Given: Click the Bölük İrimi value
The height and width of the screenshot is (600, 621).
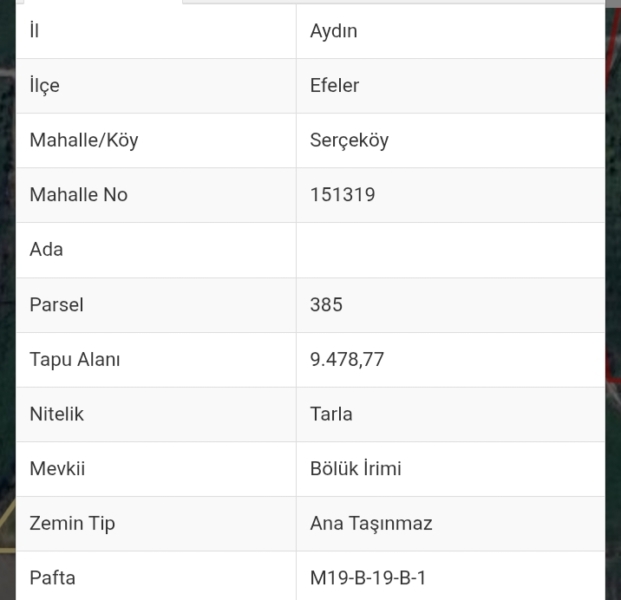Looking at the screenshot, I should pos(356,469).
